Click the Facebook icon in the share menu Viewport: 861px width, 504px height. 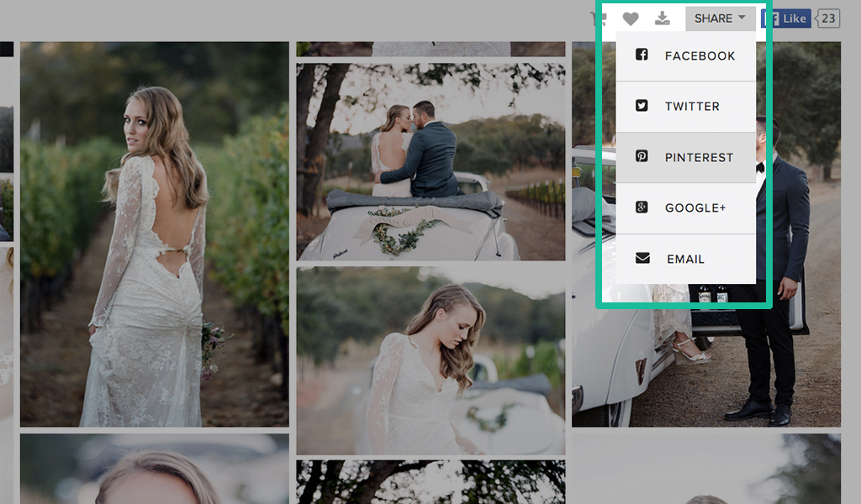pyautogui.click(x=643, y=55)
